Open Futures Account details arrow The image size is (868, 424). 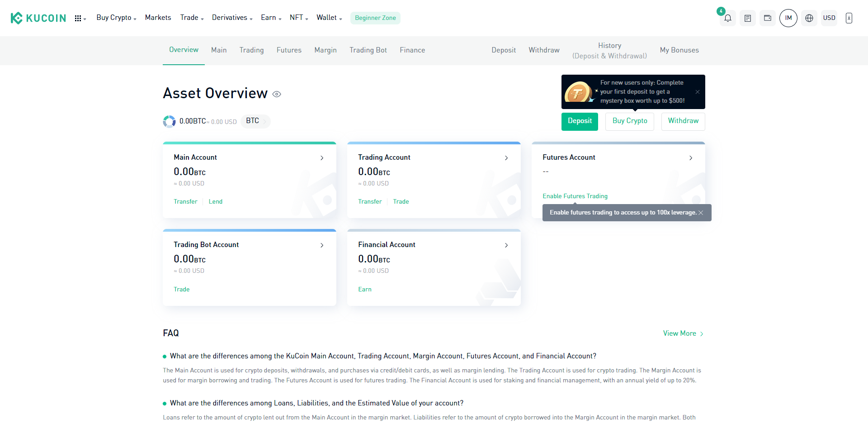[691, 158]
